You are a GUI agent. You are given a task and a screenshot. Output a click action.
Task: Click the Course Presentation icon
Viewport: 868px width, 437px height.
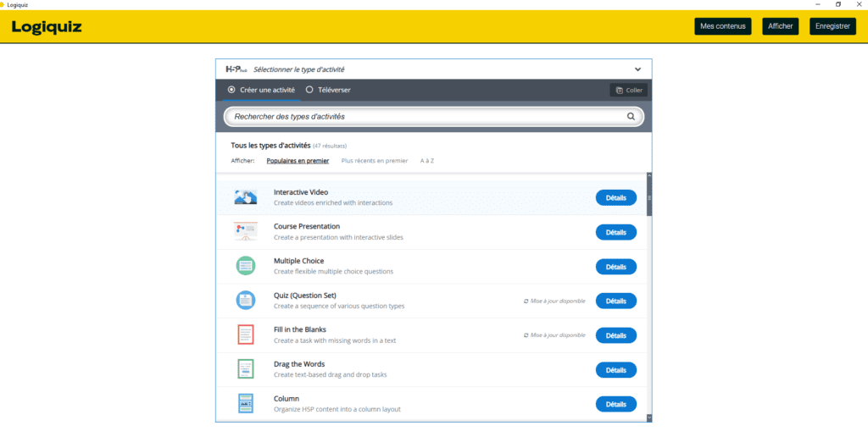click(x=246, y=231)
